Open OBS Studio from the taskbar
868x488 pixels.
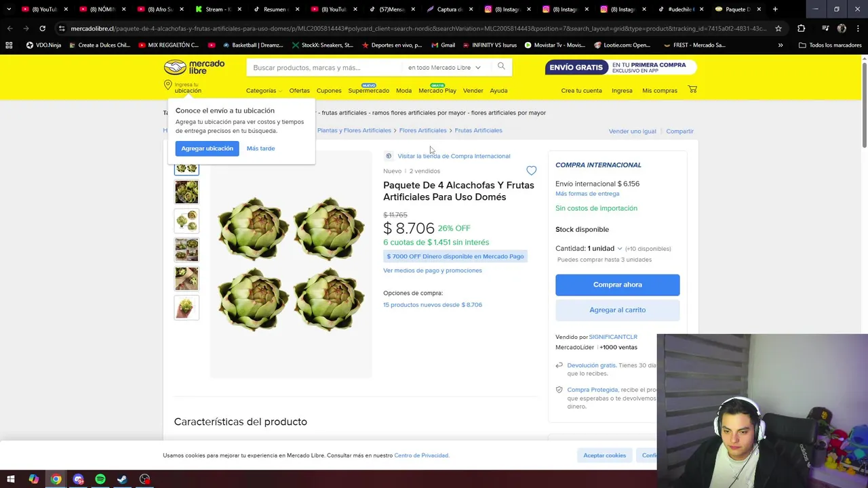[144, 479]
